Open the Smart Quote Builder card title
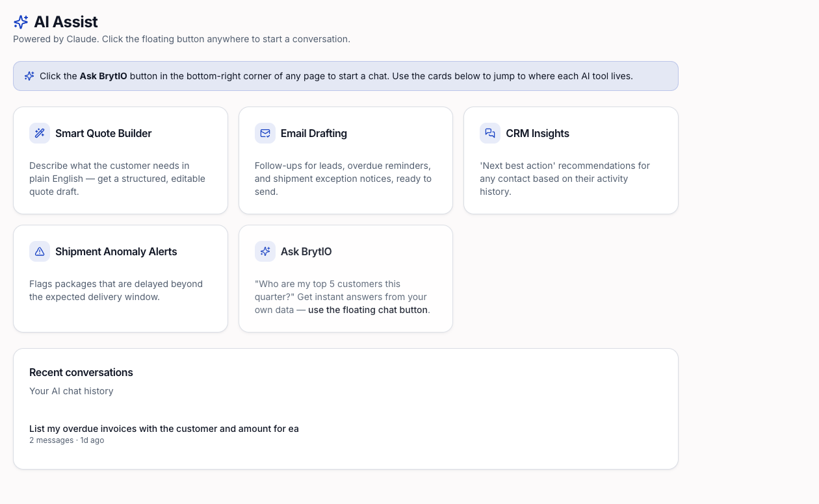The image size is (819, 504). (x=103, y=133)
